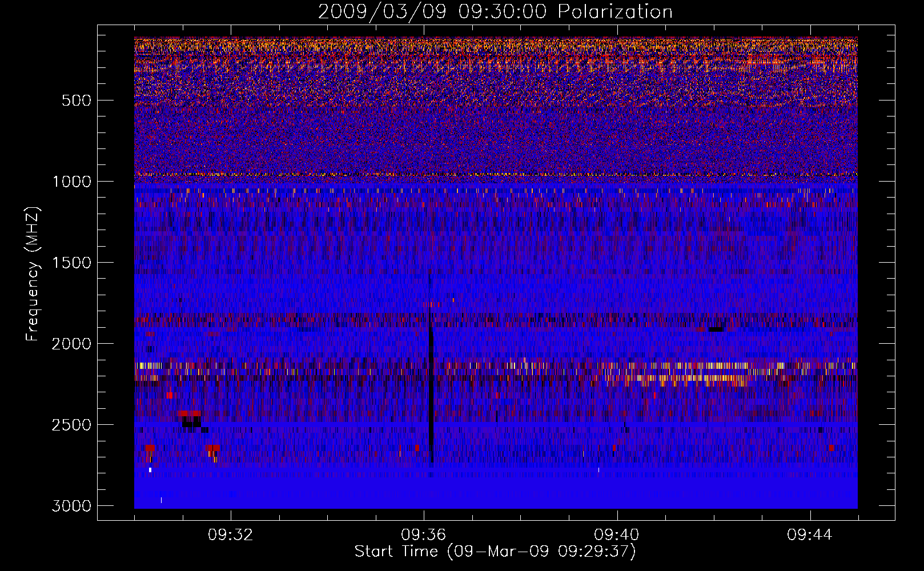Click the 09:40 time tick label
This screenshot has height=571, width=924.
click(x=617, y=535)
